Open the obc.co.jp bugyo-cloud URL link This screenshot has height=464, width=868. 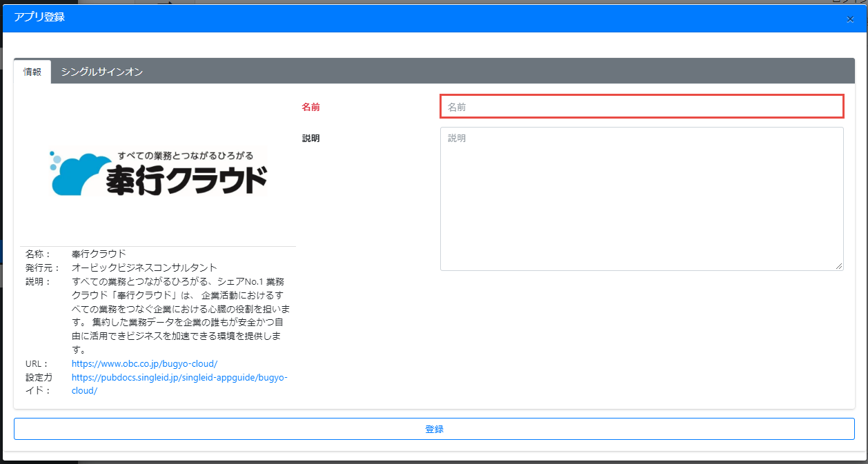coord(144,363)
